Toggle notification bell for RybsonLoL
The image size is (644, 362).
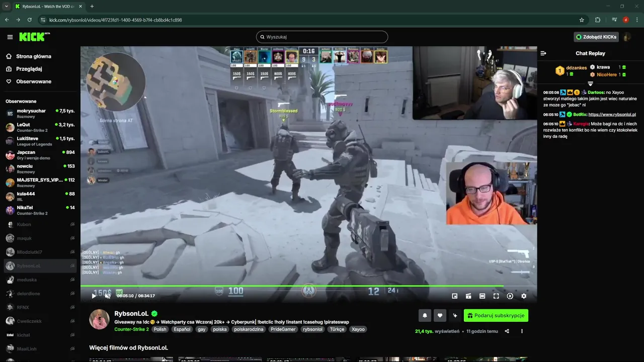pos(425,315)
